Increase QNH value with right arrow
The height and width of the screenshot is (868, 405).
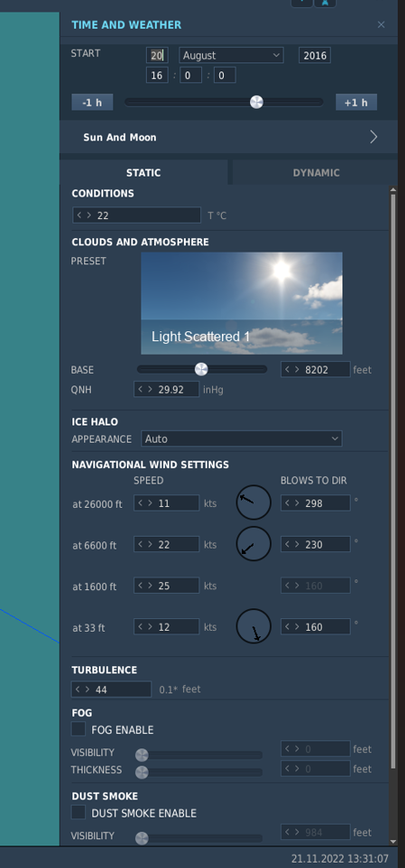click(150, 389)
